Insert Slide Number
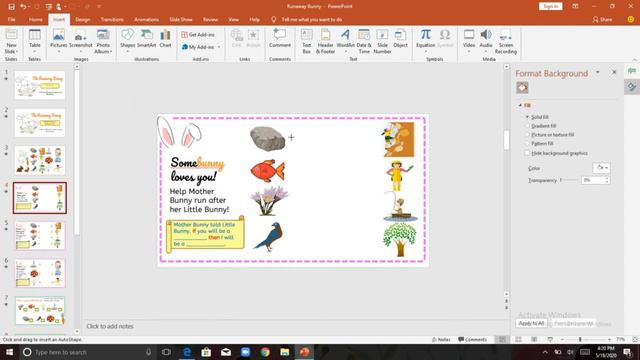This screenshot has width=640, height=360. (382, 41)
